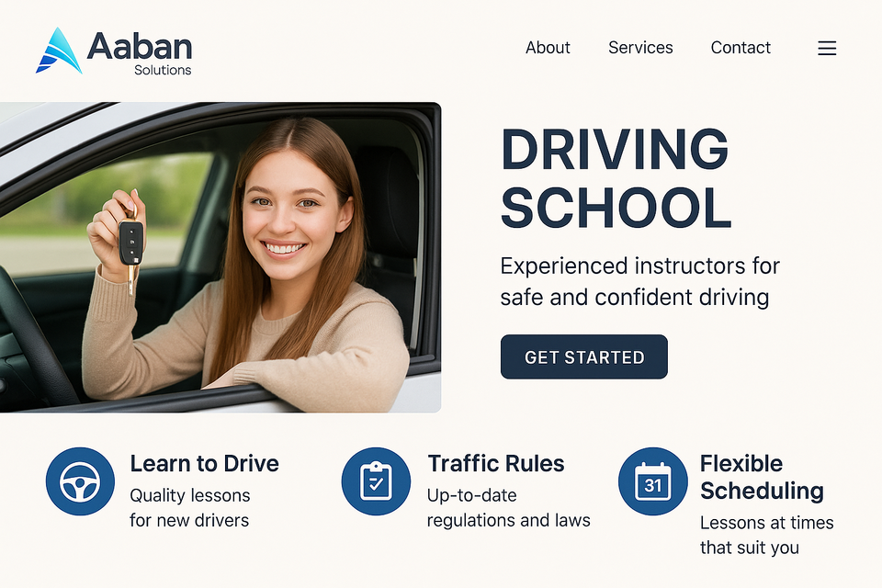Click the DRIVING SCHOOL headline
Image resolution: width=882 pixels, height=588 pixels.
[616, 178]
